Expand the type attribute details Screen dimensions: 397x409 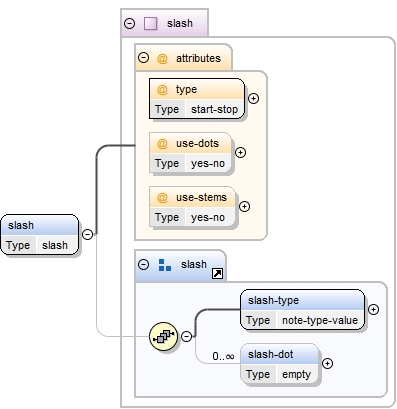pyautogui.click(x=254, y=98)
